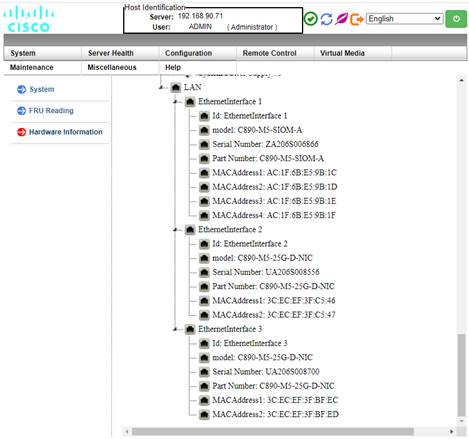Collapse the EthernetInterface 3 node
The image size is (469, 439).
point(176,329)
